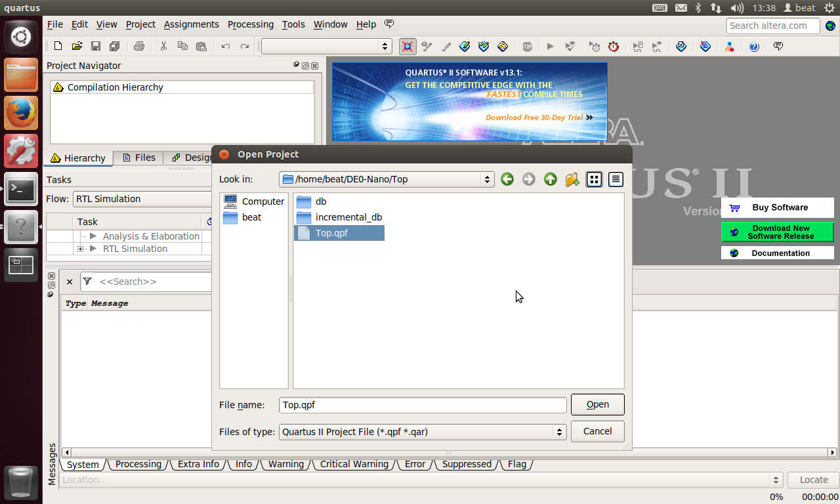The width and height of the screenshot is (840, 504).
Task: Switch to the Critical Warning messages tab
Action: pyautogui.click(x=354, y=464)
